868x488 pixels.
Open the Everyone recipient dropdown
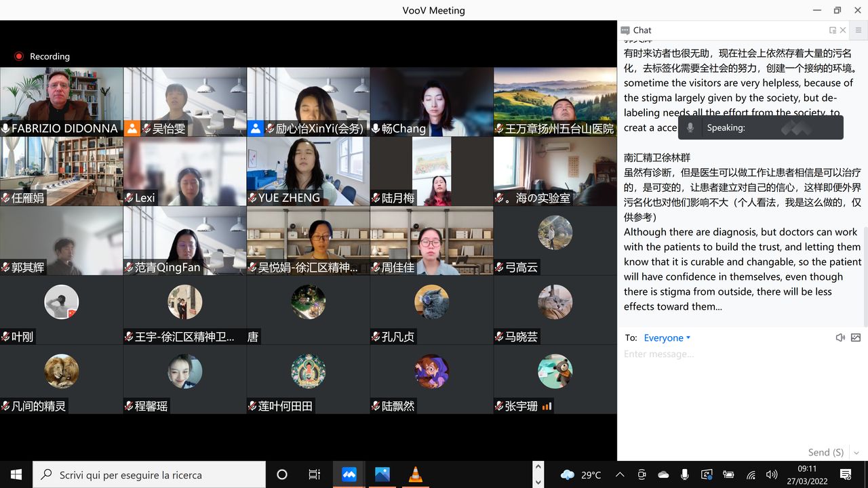click(x=667, y=338)
